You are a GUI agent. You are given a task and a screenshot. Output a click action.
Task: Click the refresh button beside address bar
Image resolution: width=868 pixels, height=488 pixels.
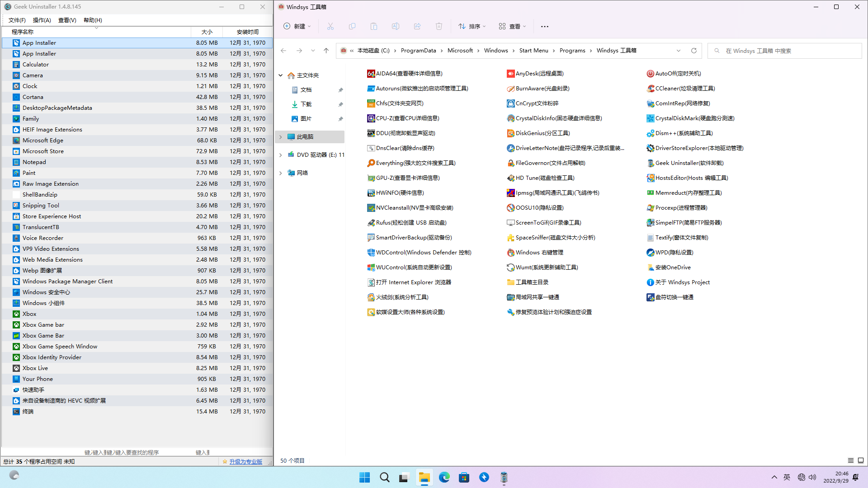tap(693, 51)
